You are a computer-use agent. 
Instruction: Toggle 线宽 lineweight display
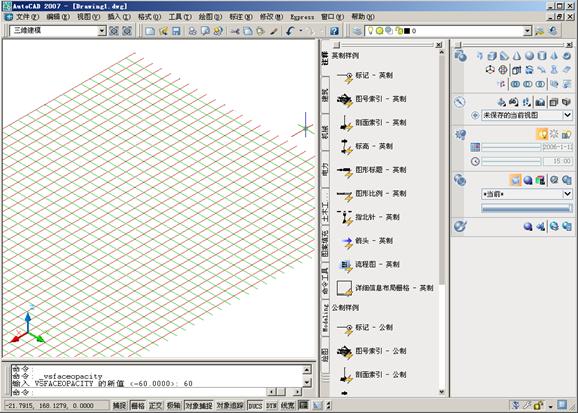288,406
